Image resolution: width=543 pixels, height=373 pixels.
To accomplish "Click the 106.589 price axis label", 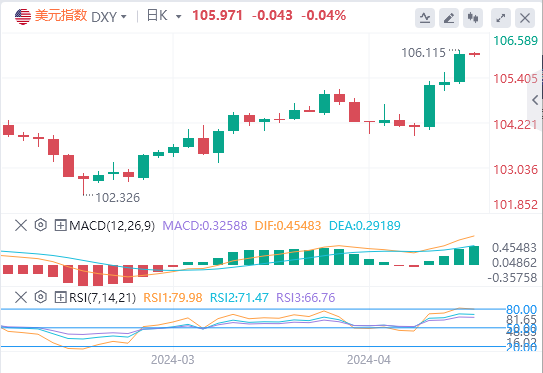I will click(x=515, y=41).
